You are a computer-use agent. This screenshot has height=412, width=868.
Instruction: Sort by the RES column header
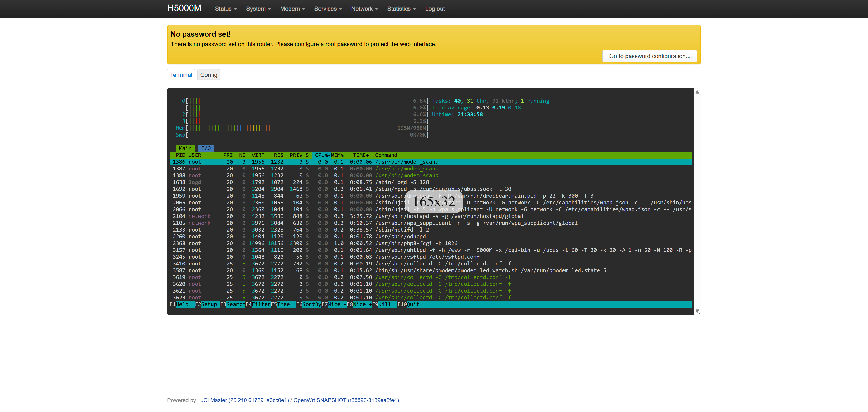(278, 155)
